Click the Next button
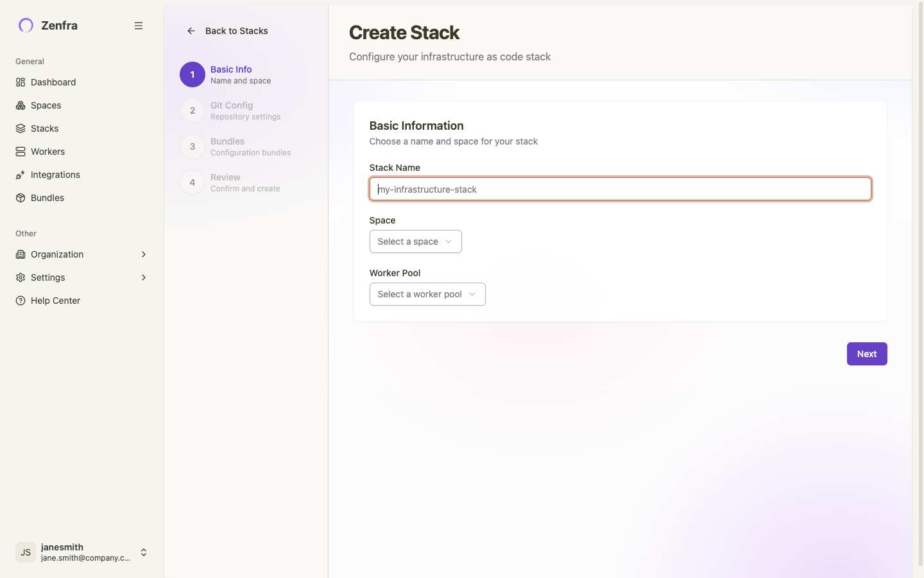 (x=867, y=354)
